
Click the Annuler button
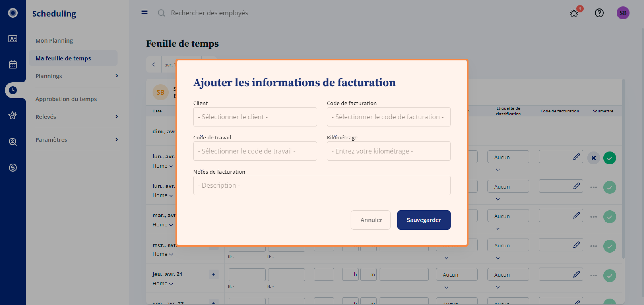(x=371, y=220)
